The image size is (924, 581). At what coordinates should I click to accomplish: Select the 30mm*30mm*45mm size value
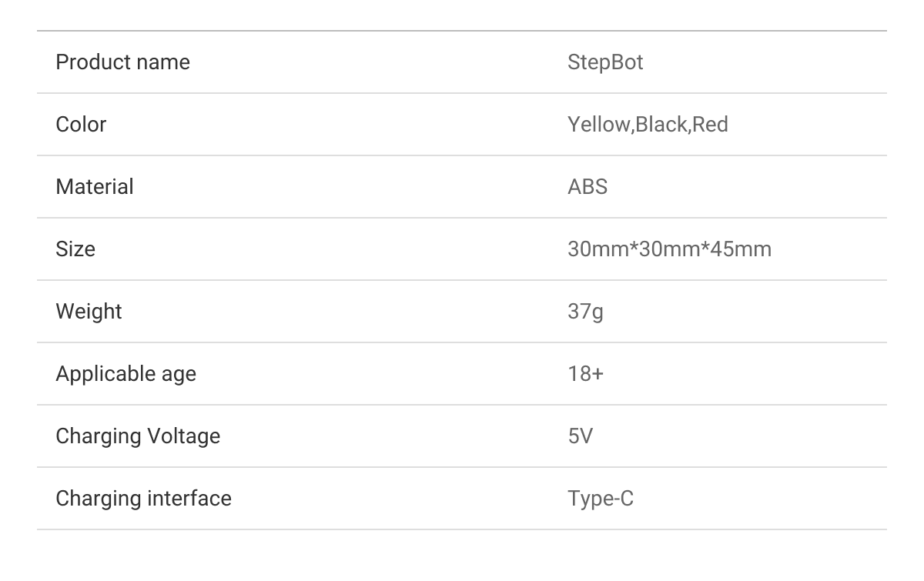[x=669, y=249]
